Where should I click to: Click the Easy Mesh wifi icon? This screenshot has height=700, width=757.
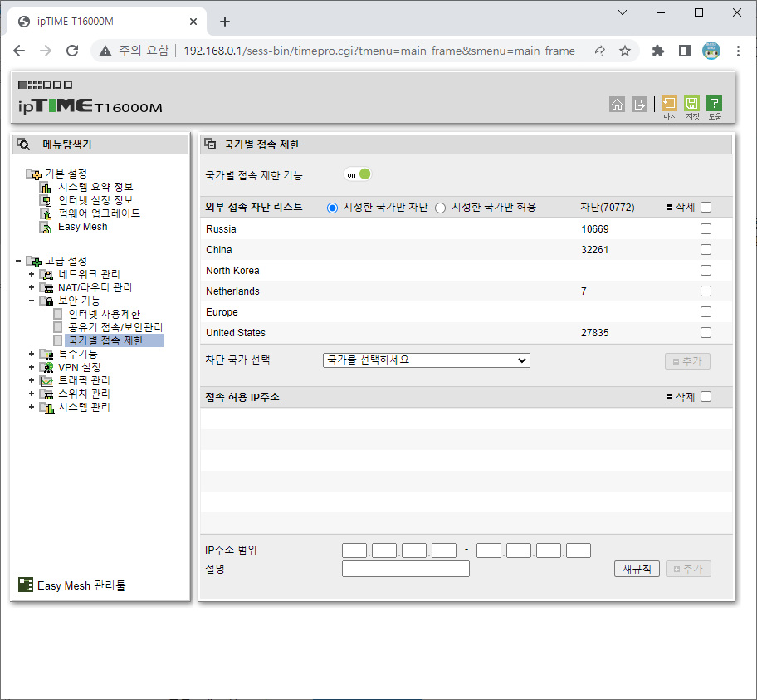pyautogui.click(x=46, y=227)
